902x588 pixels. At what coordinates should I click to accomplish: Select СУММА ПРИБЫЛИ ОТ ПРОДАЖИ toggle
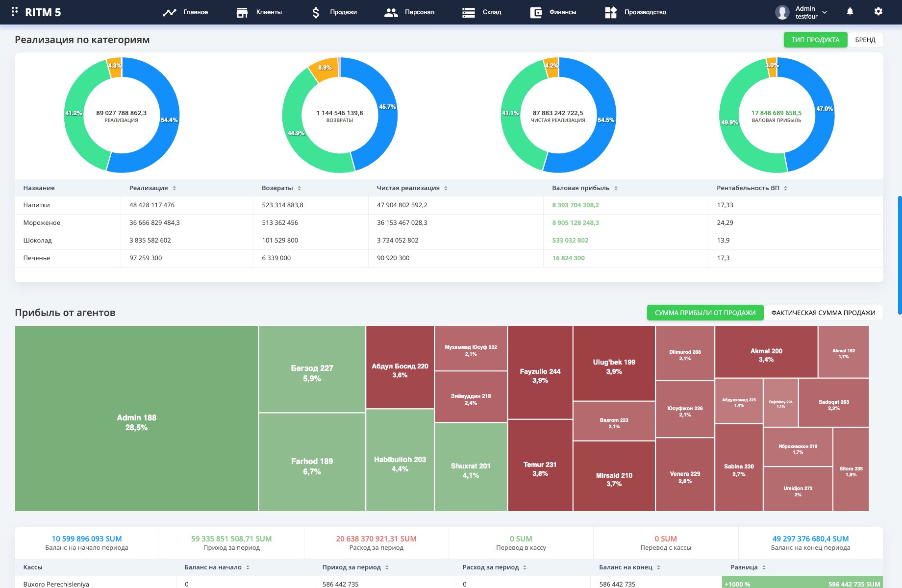click(x=705, y=313)
